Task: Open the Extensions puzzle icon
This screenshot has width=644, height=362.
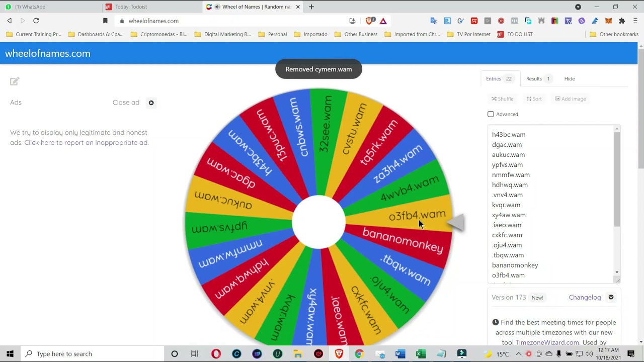Action: 622,21
